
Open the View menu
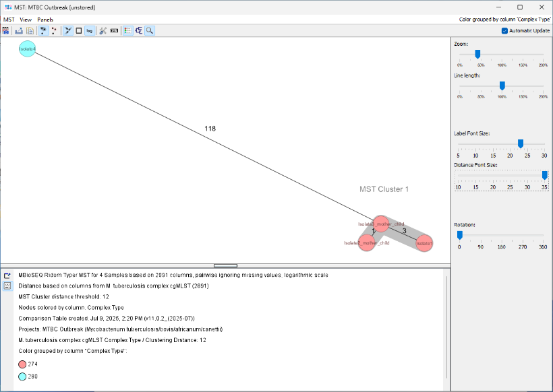(26, 20)
